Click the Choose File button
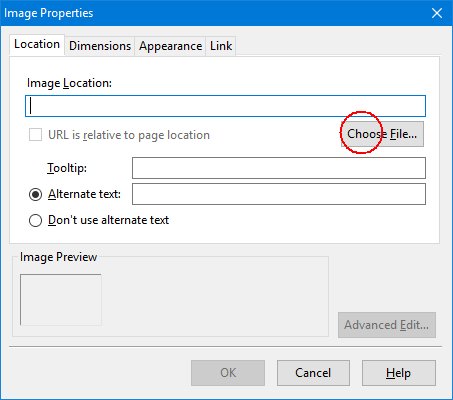 pos(382,134)
